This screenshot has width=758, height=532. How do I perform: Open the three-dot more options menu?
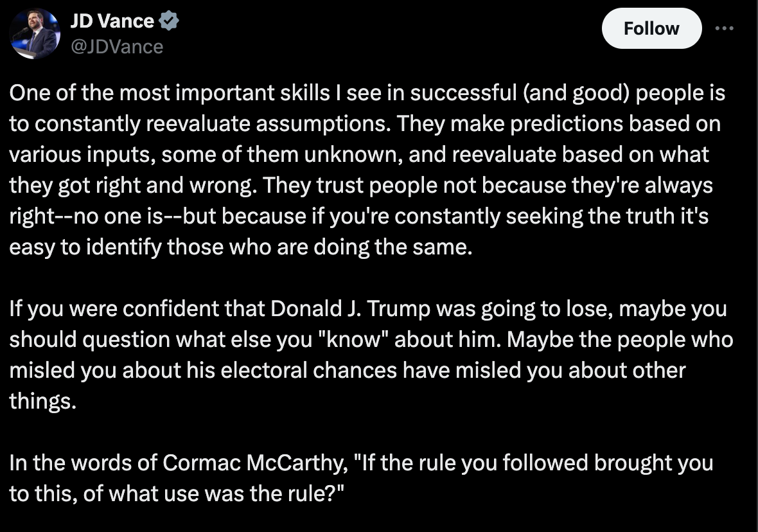point(724,28)
